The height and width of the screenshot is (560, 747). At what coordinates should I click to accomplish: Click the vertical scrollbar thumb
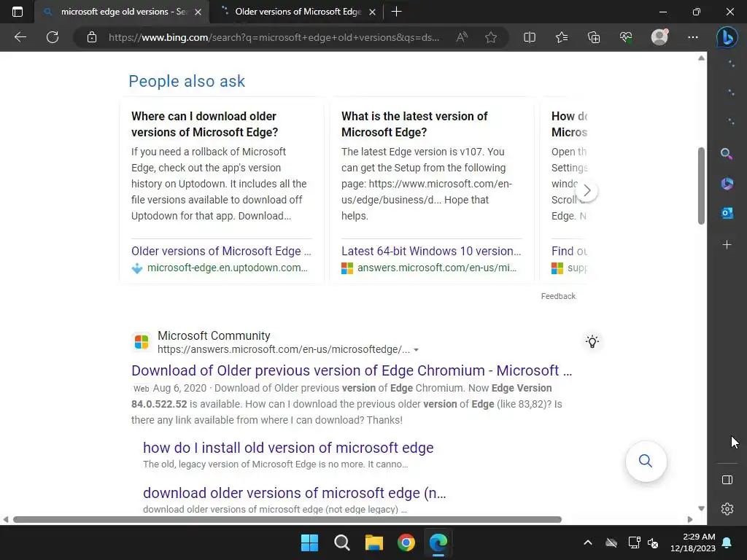coord(701,186)
